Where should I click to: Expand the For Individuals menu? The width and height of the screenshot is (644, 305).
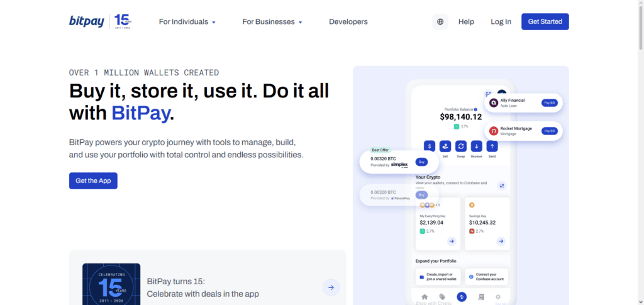187,22
